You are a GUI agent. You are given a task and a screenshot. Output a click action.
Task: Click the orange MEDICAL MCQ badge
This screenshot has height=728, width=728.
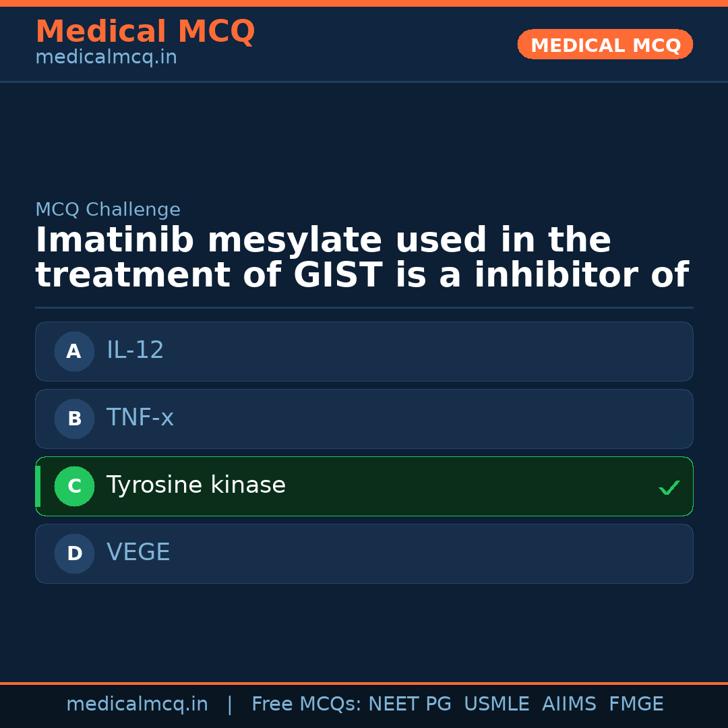click(605, 44)
